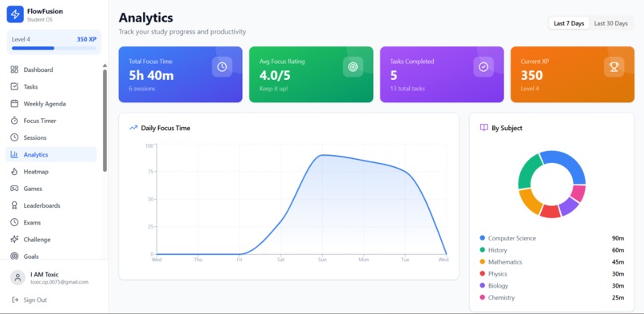This screenshot has width=644, height=314.
Task: Select Analytics in the sidebar
Action: pos(51,154)
